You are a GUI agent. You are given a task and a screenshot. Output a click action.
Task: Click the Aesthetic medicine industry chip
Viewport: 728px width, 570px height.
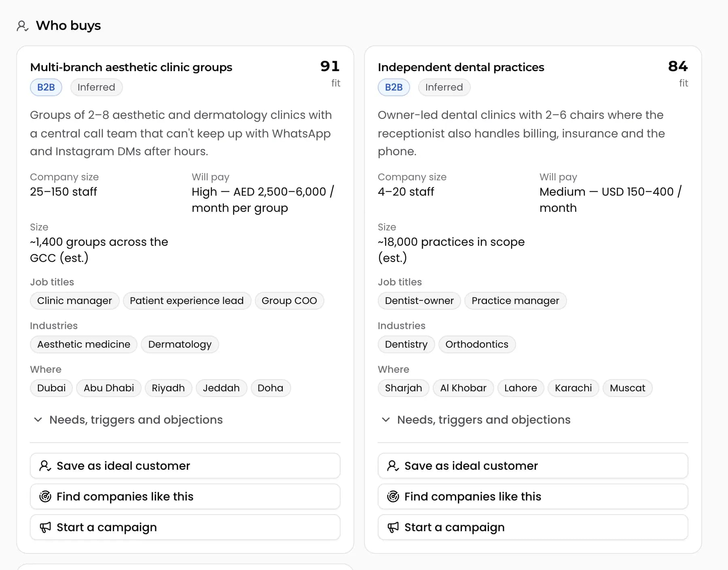click(x=84, y=344)
